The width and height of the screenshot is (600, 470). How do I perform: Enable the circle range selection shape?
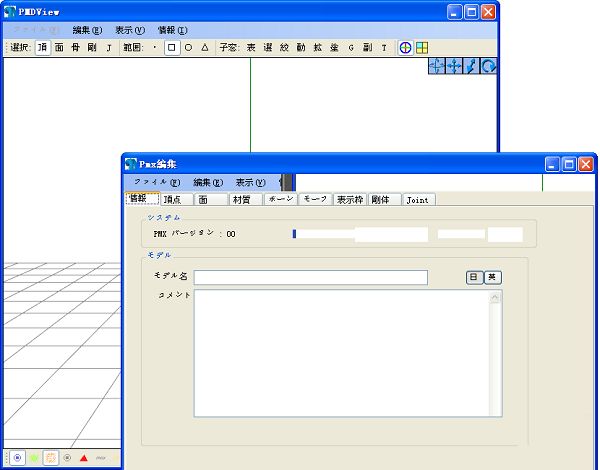(188, 48)
